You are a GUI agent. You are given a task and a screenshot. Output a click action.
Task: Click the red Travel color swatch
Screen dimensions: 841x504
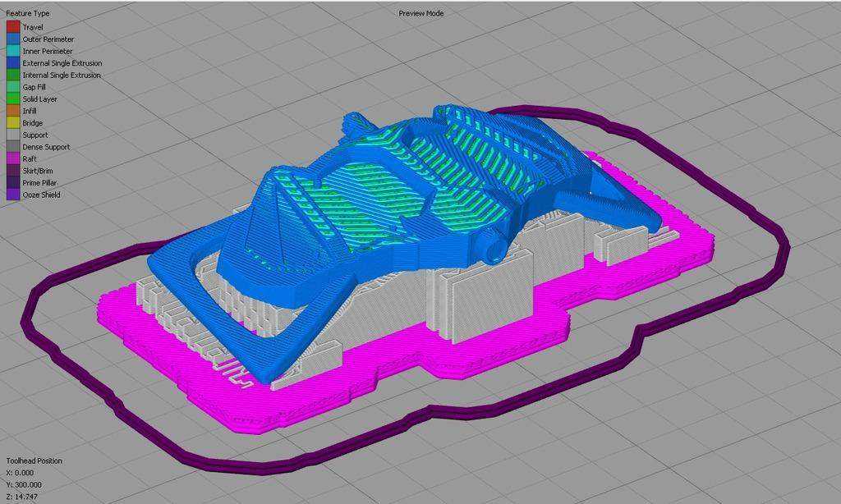[13, 27]
